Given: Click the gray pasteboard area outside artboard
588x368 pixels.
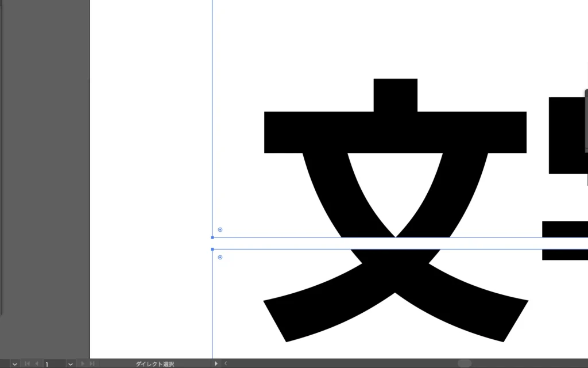Looking at the screenshot, I should pos(46,172).
